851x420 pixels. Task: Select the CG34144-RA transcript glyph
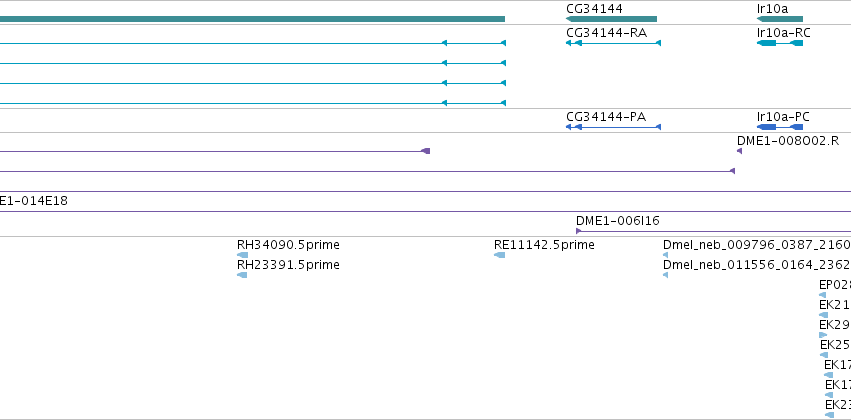coord(613,43)
